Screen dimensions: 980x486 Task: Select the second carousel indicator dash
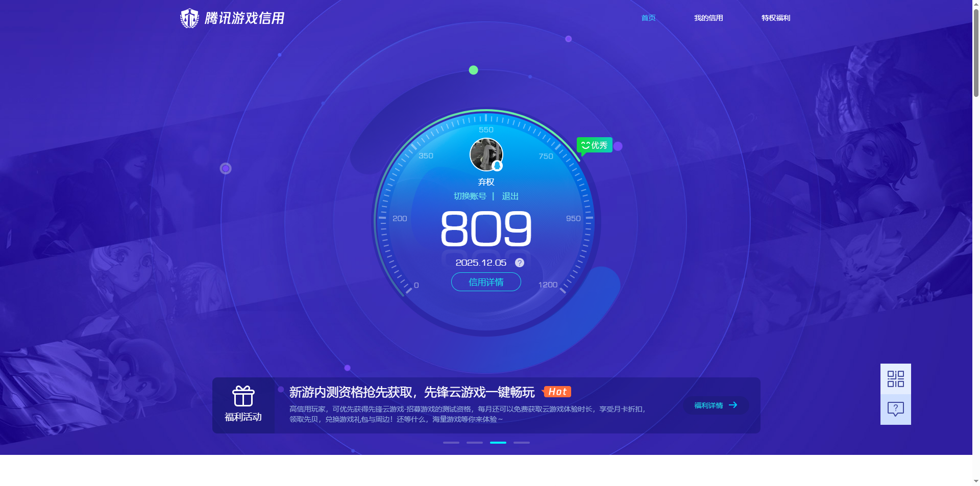click(475, 443)
